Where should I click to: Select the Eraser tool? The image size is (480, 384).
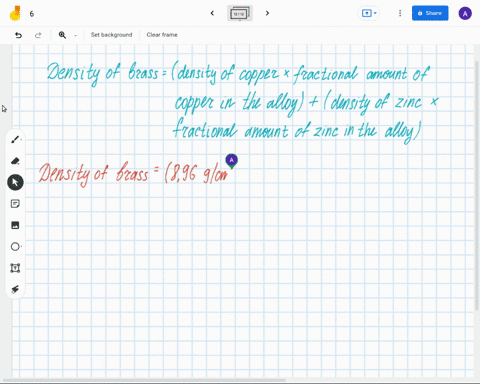pos(15,161)
